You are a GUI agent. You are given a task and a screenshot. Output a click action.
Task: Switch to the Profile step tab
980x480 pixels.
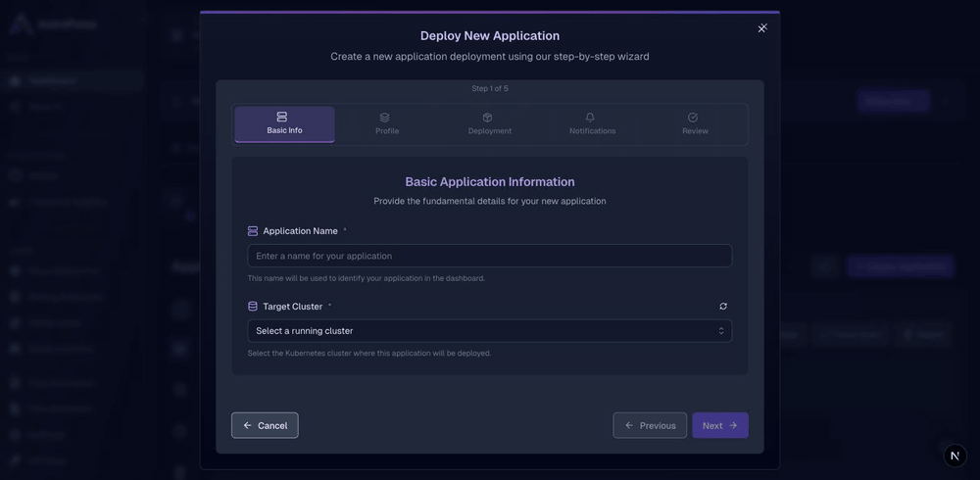pyautogui.click(x=387, y=124)
